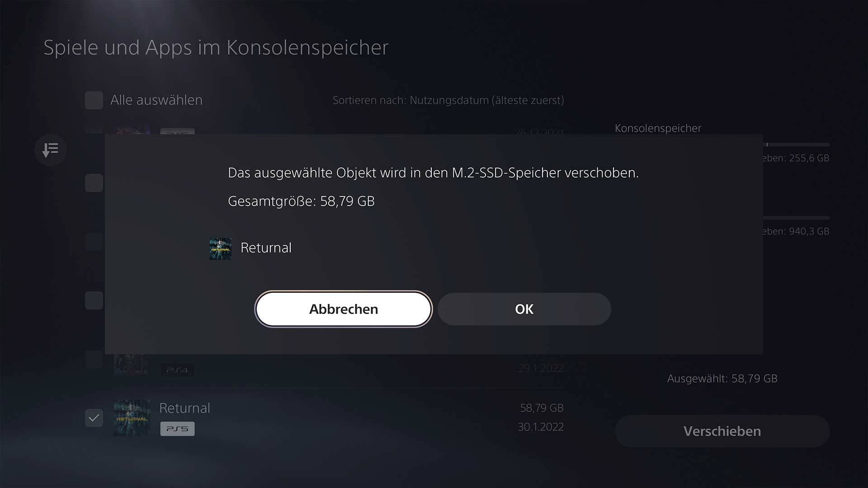Screen dimensions: 868x488
Task: Click the God of War cover thumbnail
Action: pyautogui.click(x=132, y=365)
